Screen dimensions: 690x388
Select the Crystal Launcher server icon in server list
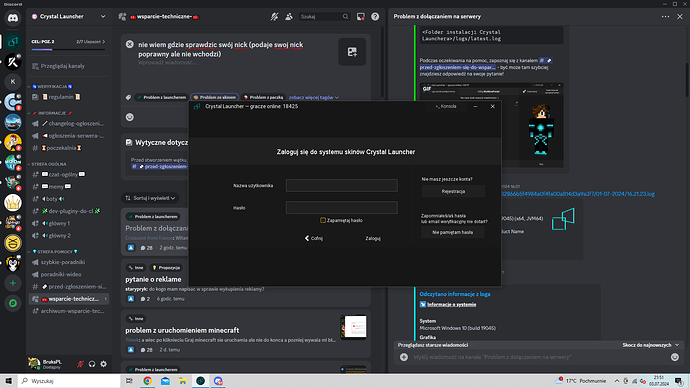click(x=13, y=41)
